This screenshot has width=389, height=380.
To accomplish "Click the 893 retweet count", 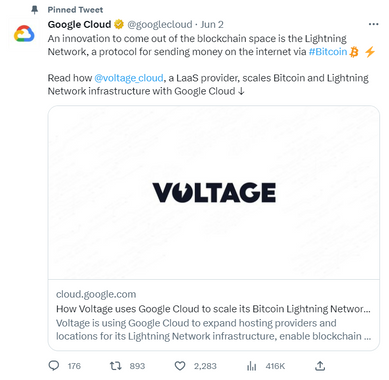I will [137, 366].
